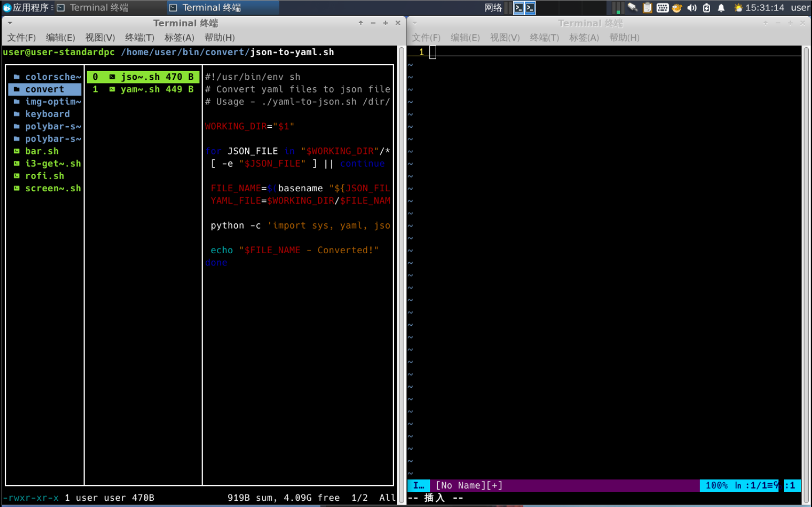Open 编辑(E) menu in right terminal
The height and width of the screenshot is (507, 812).
pyautogui.click(x=465, y=37)
